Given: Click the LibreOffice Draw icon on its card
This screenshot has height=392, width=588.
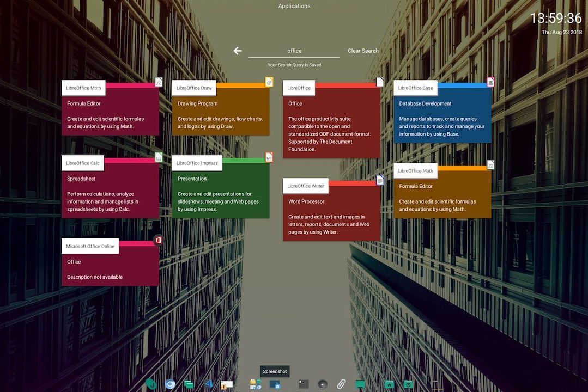Looking at the screenshot, I should [x=269, y=81].
